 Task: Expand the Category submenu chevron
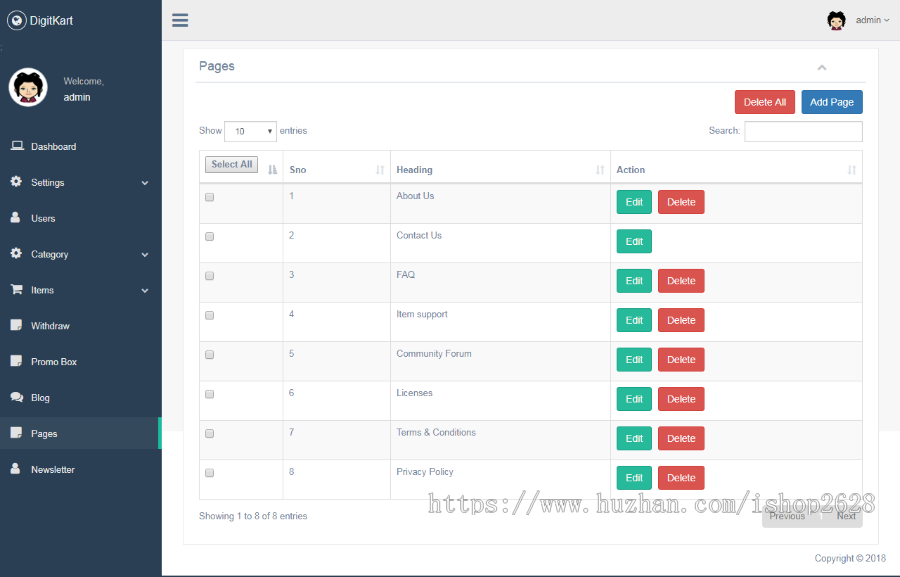(x=145, y=254)
